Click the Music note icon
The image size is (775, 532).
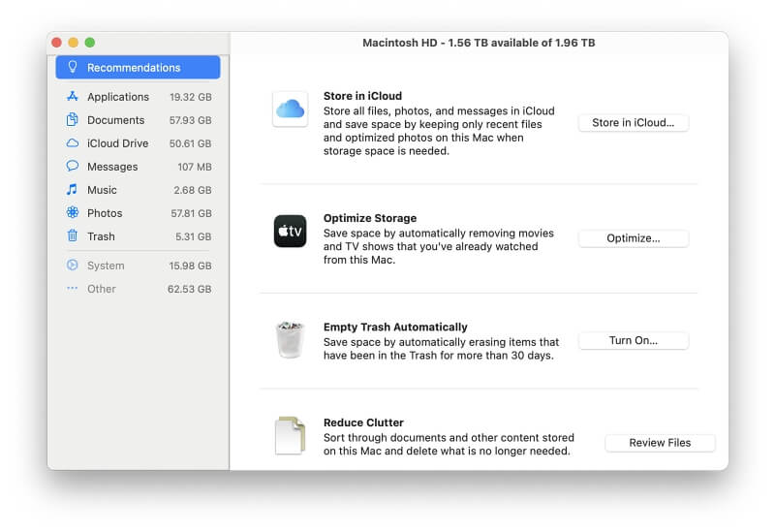(73, 189)
